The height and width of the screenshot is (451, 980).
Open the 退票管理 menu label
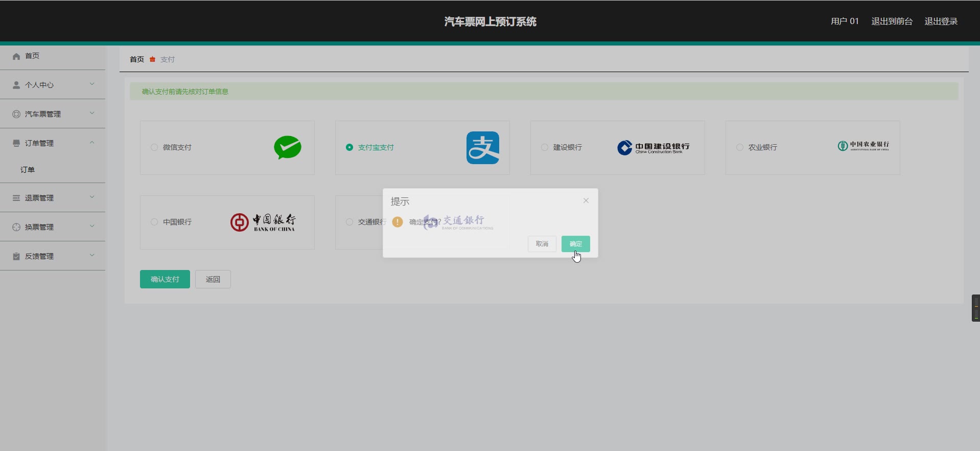pyautogui.click(x=39, y=198)
